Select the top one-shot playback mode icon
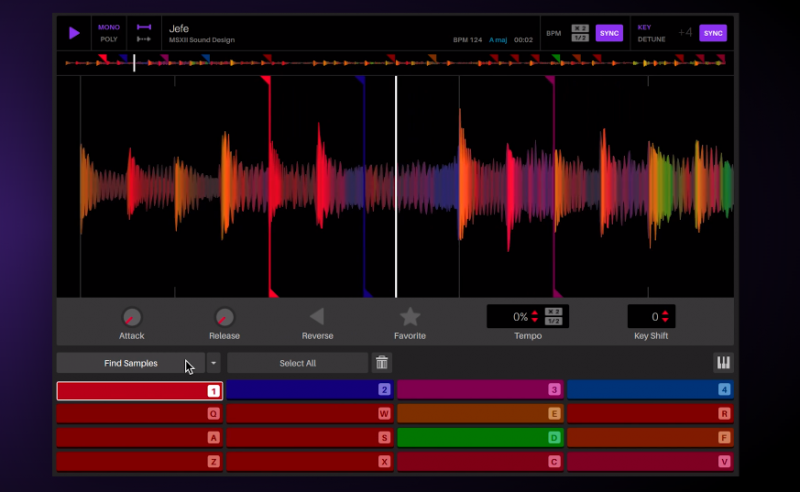Screen dimensions: 800x492 click(x=144, y=27)
